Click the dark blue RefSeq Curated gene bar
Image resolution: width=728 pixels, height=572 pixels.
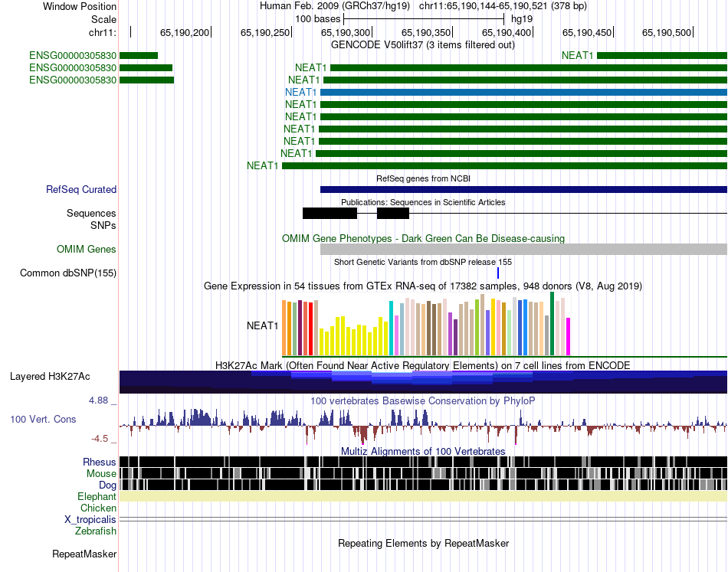pyautogui.click(x=523, y=189)
